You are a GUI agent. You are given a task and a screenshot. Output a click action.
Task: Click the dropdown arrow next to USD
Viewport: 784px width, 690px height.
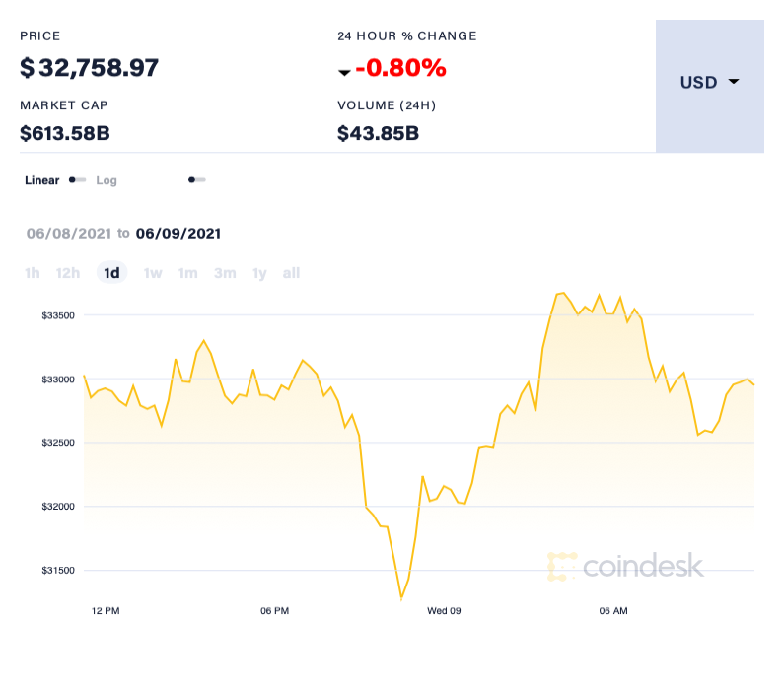coord(734,82)
